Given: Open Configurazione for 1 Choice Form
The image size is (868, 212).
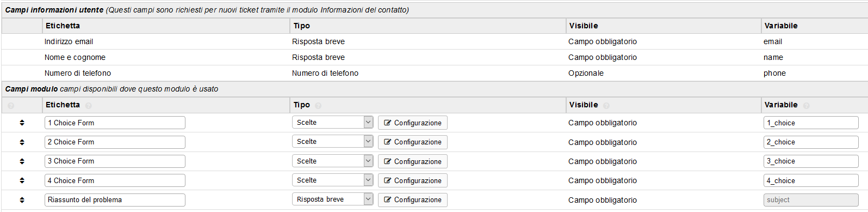Looking at the screenshot, I should click(413, 123).
